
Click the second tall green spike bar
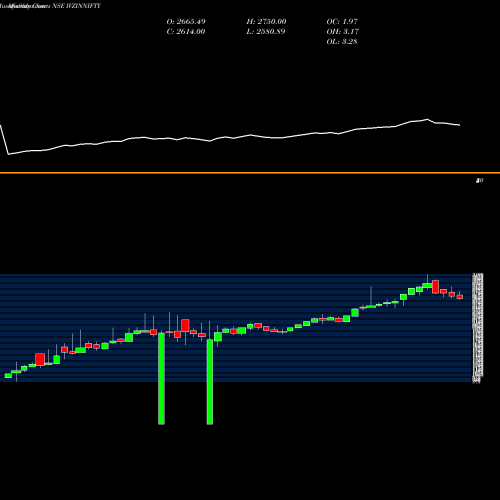point(210,382)
